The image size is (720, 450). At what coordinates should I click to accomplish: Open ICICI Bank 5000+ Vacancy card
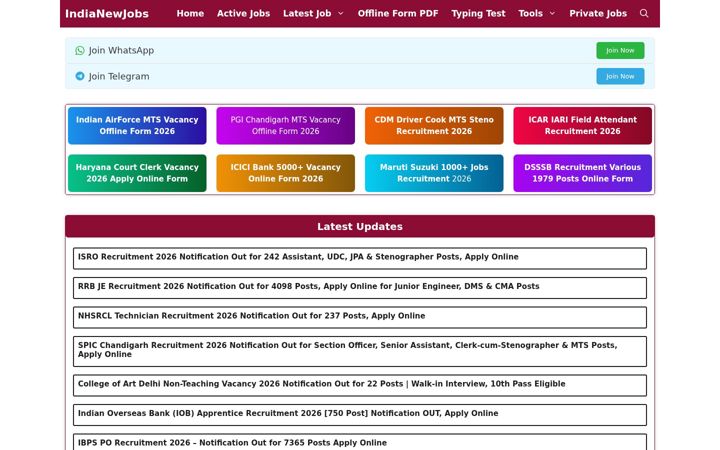286,173
